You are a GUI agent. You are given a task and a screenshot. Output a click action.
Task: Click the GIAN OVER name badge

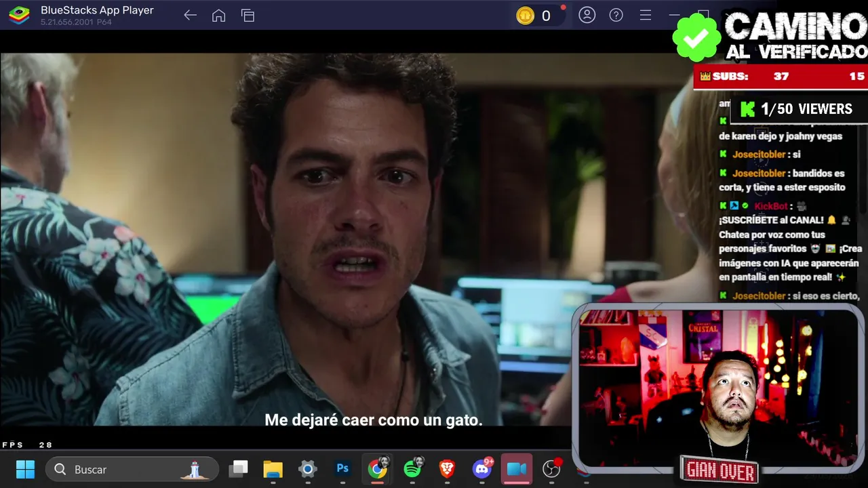pos(720,470)
